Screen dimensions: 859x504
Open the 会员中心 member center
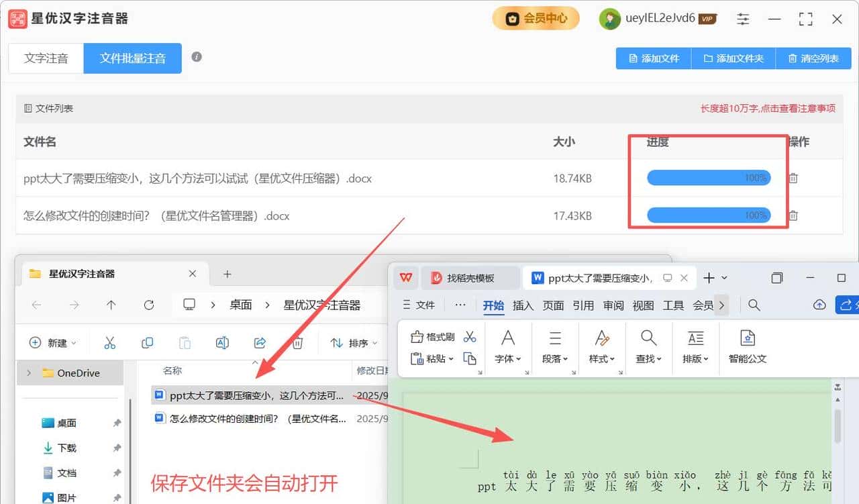(536, 19)
